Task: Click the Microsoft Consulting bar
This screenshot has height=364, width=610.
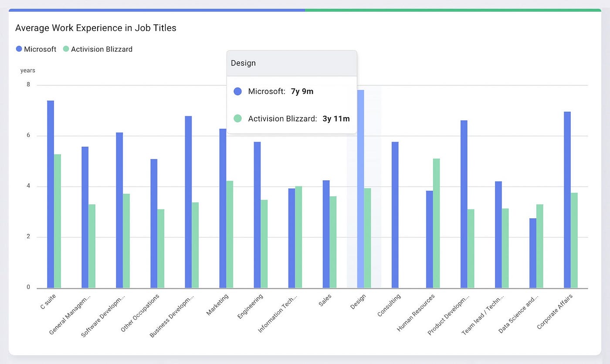Action: tap(395, 215)
